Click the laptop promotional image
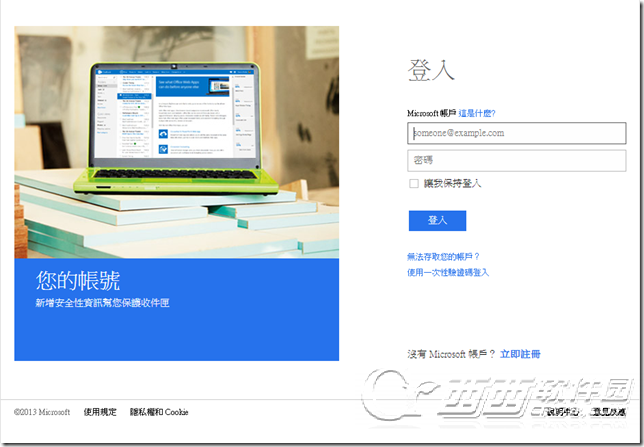Viewport: 644px width, 447px height. pyautogui.click(x=177, y=142)
